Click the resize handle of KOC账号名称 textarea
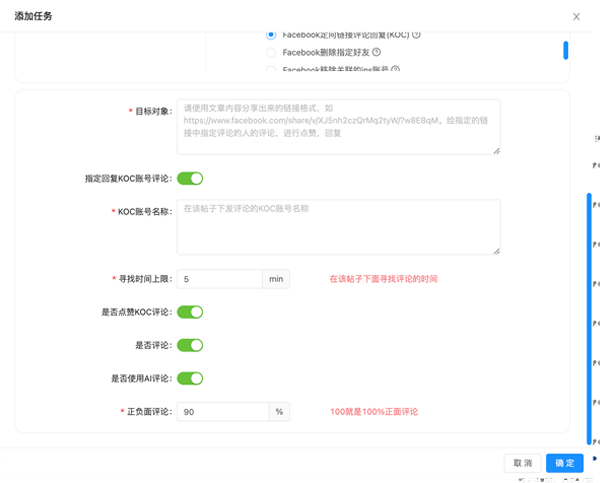600x483 pixels. pos(496,251)
